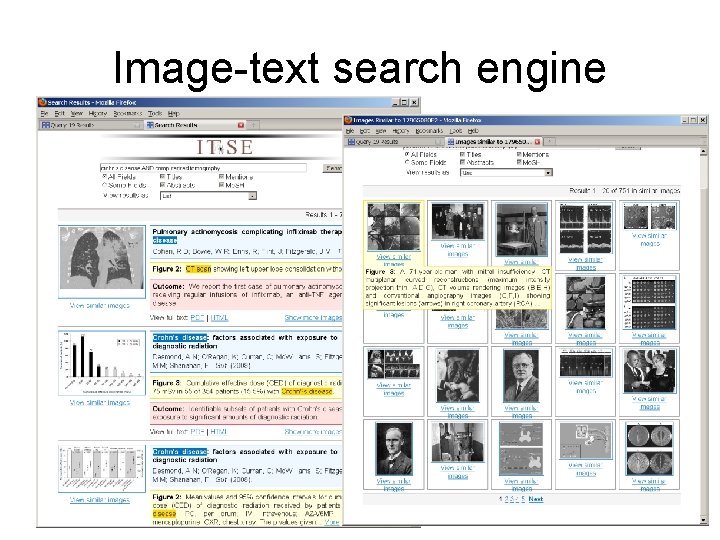Minimize the Search Results Firefox window

pyautogui.click(x=395, y=102)
